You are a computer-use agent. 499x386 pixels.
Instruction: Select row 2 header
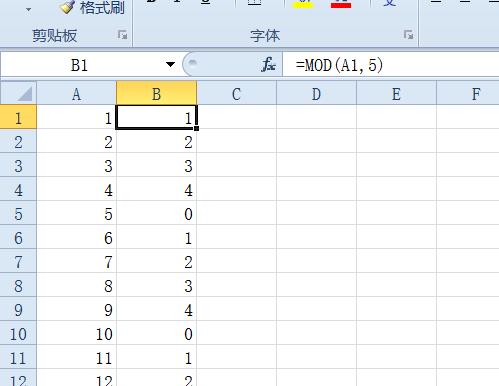point(18,141)
